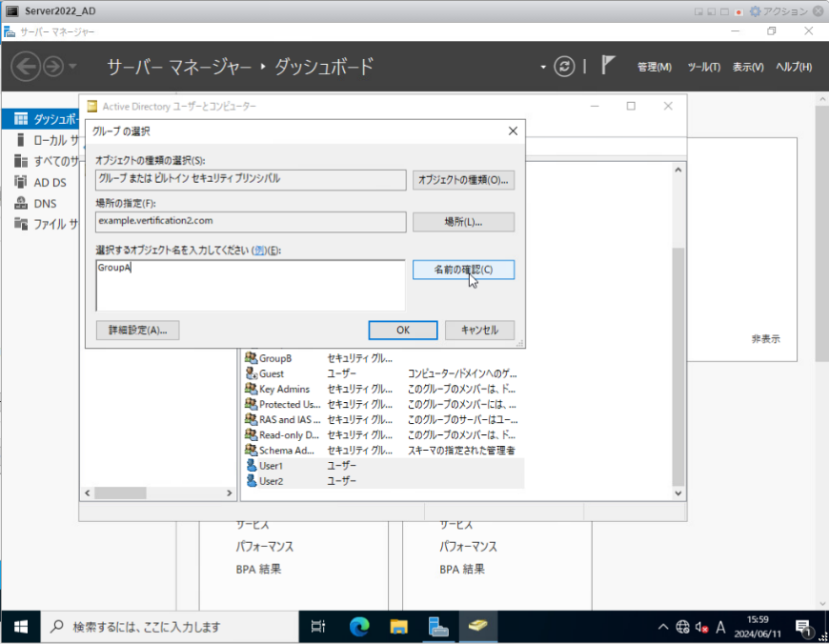Viewport: 829px width, 644px height.
Task: Click 名前の確認(C) to verify GroupA
Action: tap(463, 270)
